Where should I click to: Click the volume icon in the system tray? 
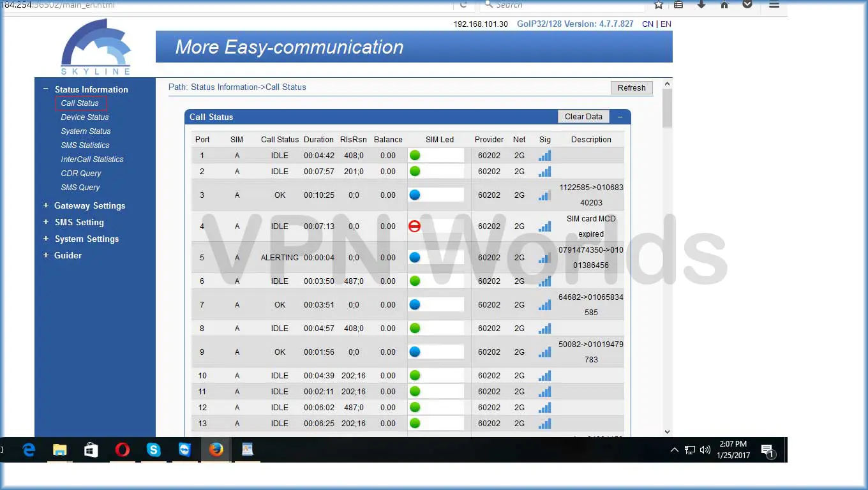coord(705,450)
